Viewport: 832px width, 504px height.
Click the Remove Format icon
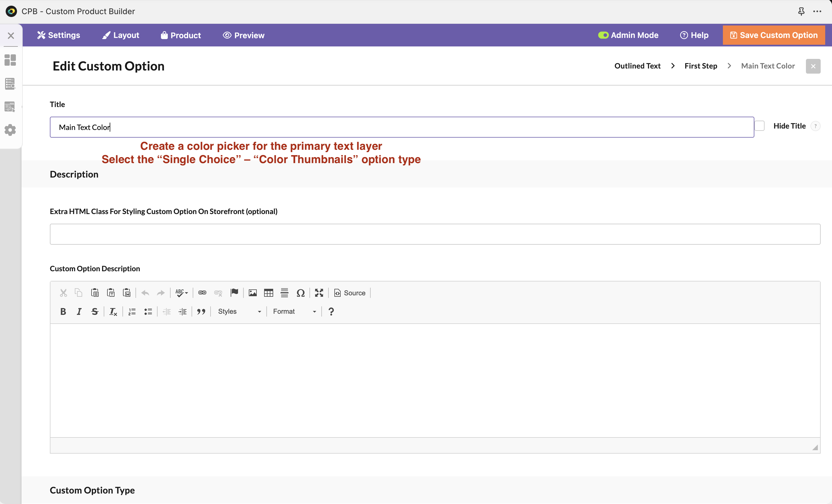[113, 311]
